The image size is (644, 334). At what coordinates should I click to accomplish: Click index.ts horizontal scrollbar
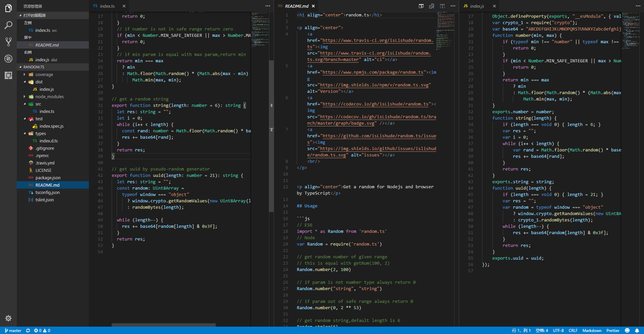(164, 325)
